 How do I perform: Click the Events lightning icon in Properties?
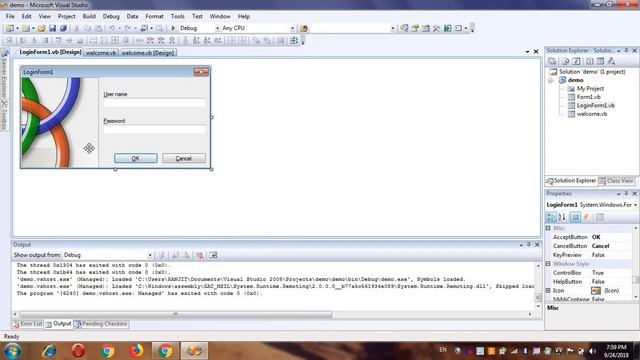click(x=587, y=217)
